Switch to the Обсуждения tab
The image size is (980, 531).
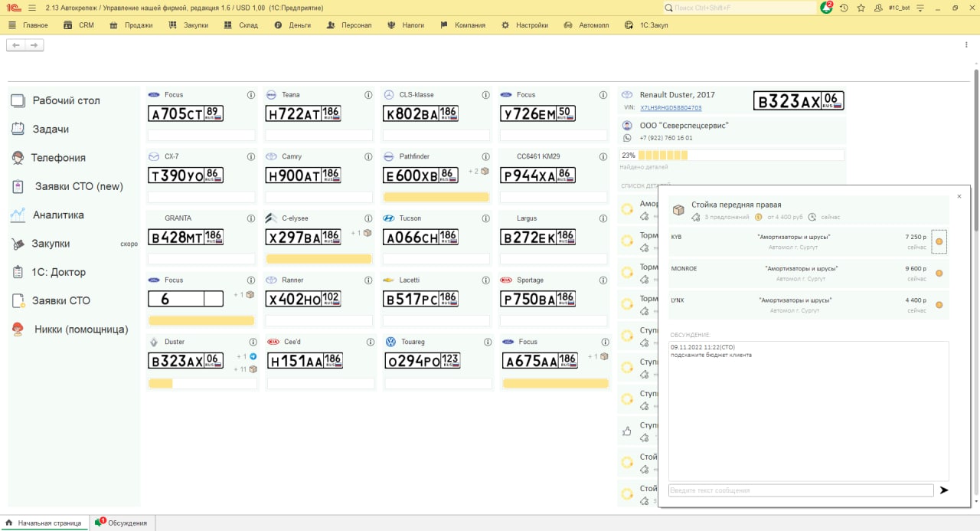[121, 523]
